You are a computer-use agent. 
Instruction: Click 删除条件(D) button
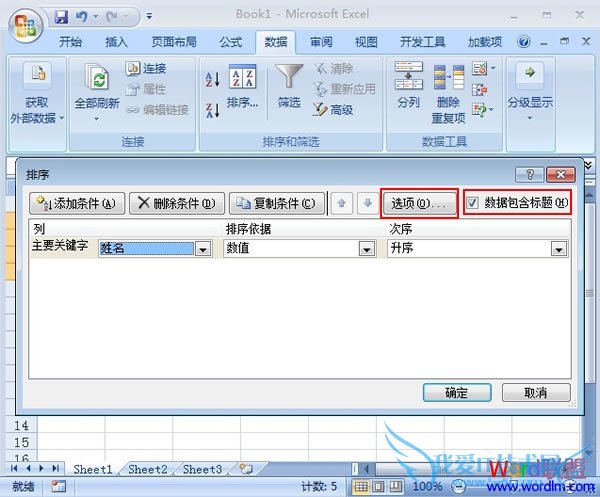[x=177, y=203]
